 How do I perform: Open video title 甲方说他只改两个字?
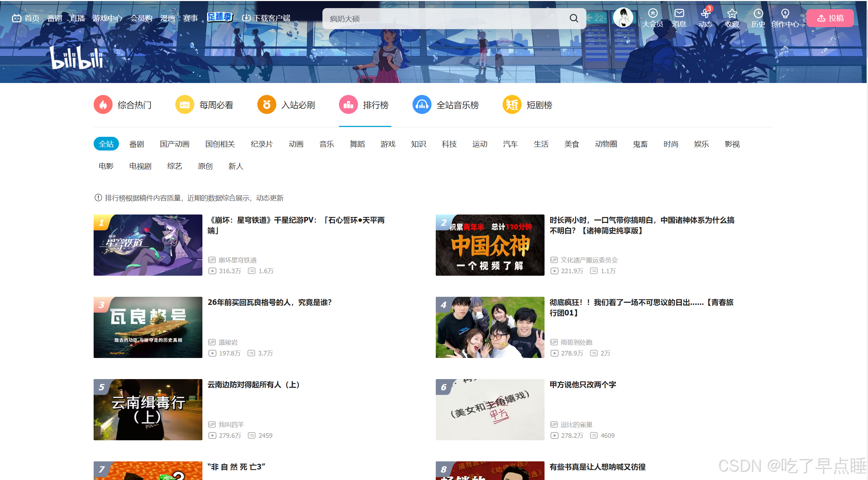(583, 385)
